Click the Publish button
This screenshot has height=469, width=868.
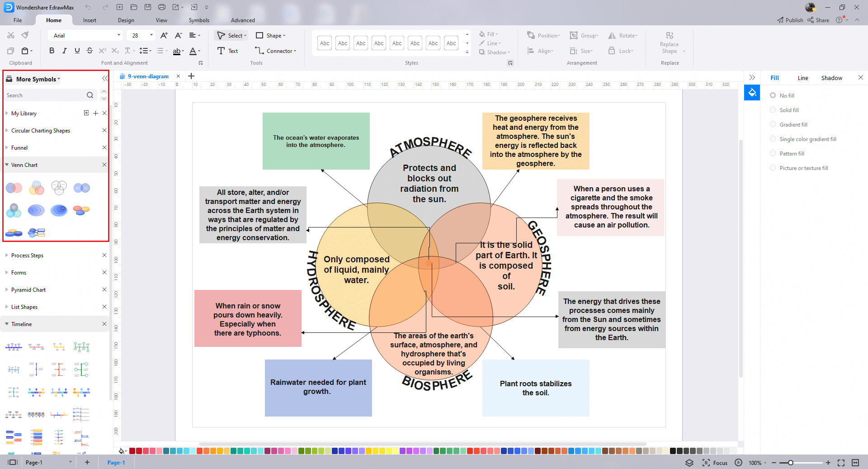coord(790,20)
